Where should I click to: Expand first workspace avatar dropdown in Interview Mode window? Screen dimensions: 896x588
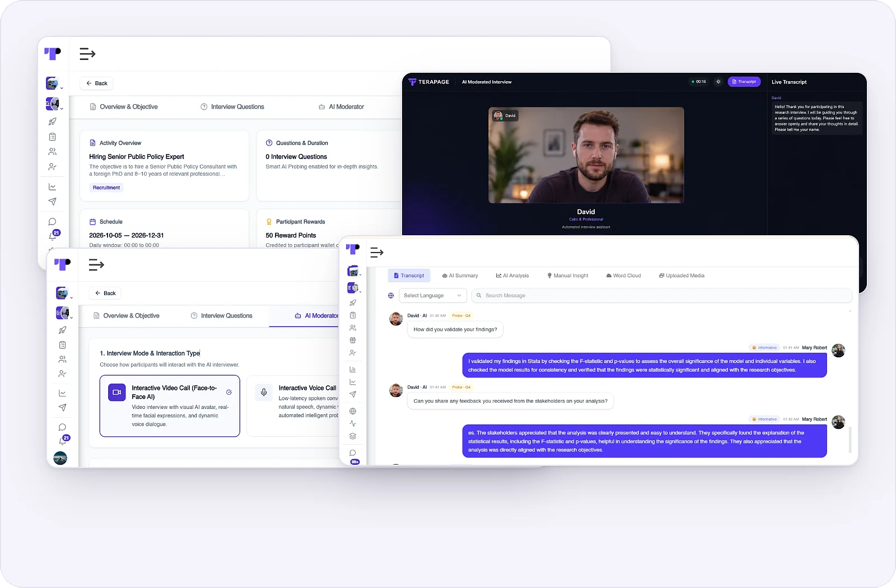click(64, 293)
